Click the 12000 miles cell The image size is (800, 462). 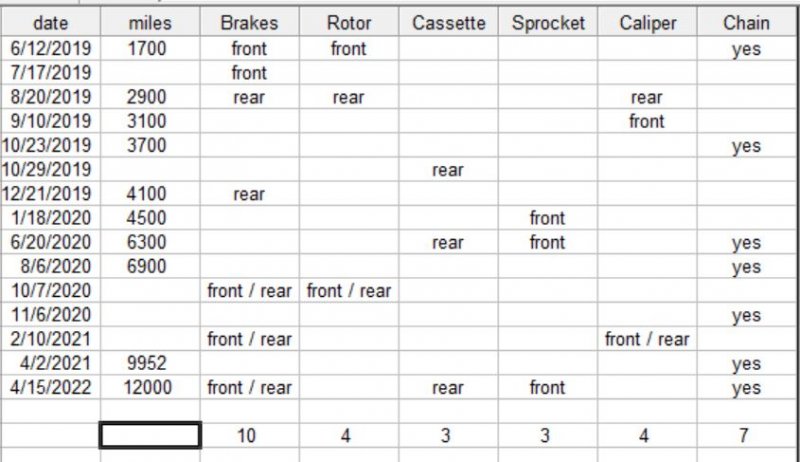(150, 388)
